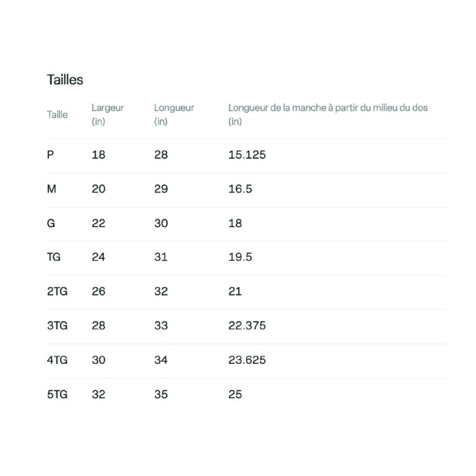Click the 22.375 sleeve length value
Viewport: 476px width, 476px height.
pyautogui.click(x=247, y=326)
